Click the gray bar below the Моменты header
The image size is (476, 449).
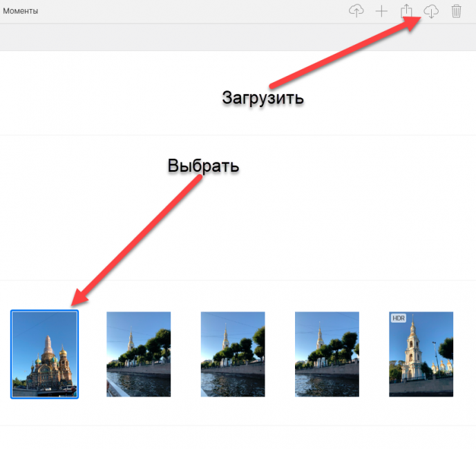click(x=238, y=37)
